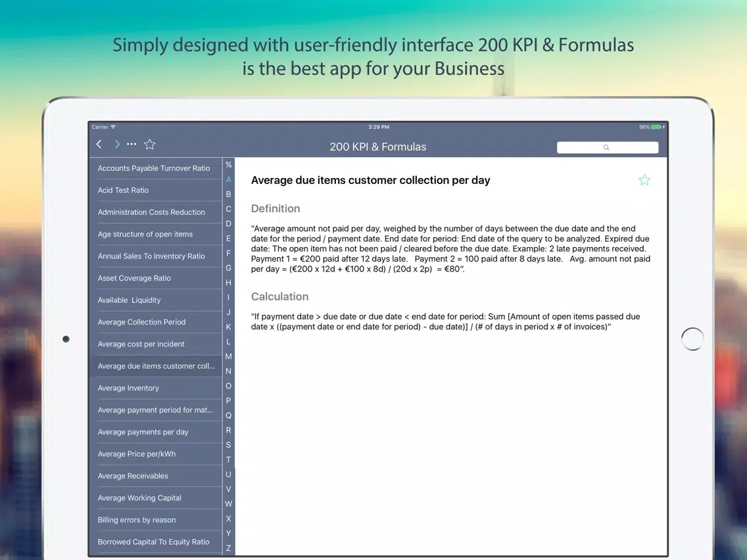Image resolution: width=747 pixels, height=560 pixels.
Task: Click the Definition heading
Action: click(276, 208)
